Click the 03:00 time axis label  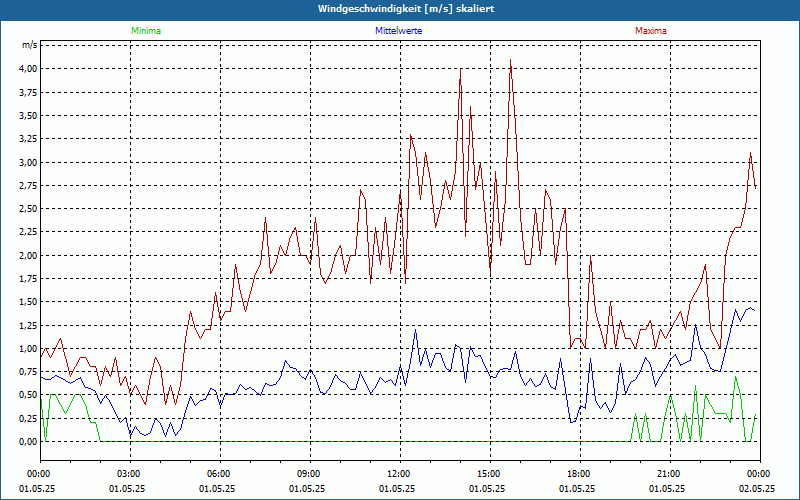(x=131, y=474)
